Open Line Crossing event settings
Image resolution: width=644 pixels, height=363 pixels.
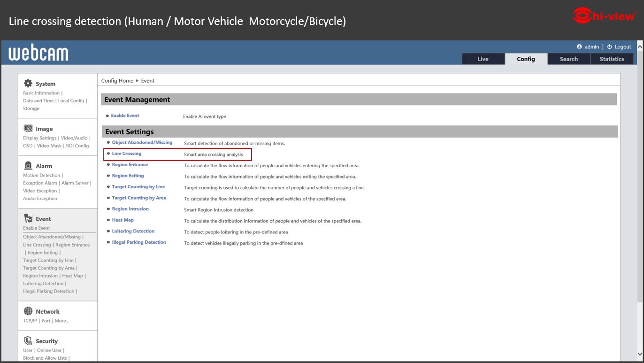pos(126,154)
